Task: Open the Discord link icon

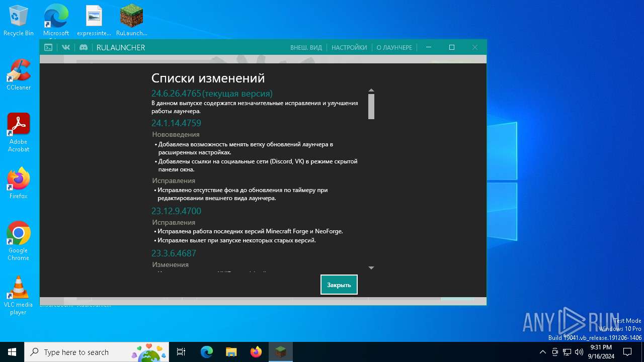Action: coord(84,47)
